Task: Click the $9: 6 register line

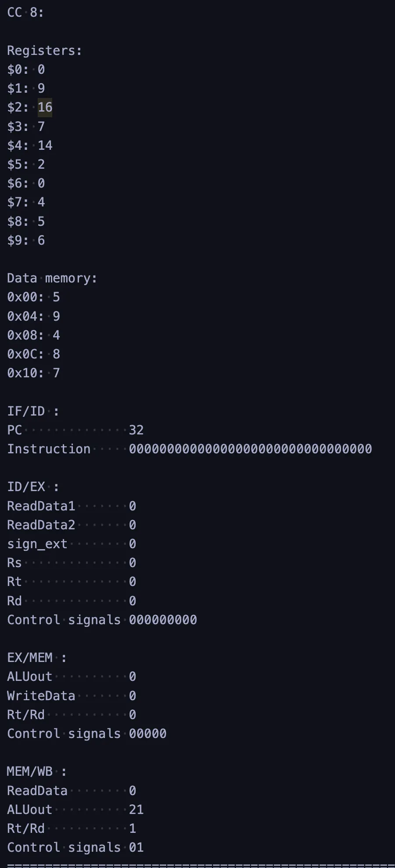Action: coord(26,240)
